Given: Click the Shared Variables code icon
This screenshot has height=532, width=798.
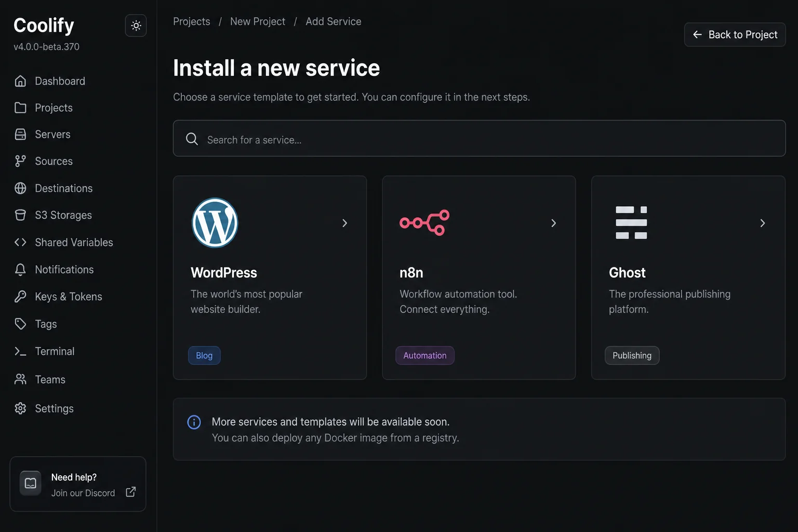Looking at the screenshot, I should pyautogui.click(x=20, y=242).
